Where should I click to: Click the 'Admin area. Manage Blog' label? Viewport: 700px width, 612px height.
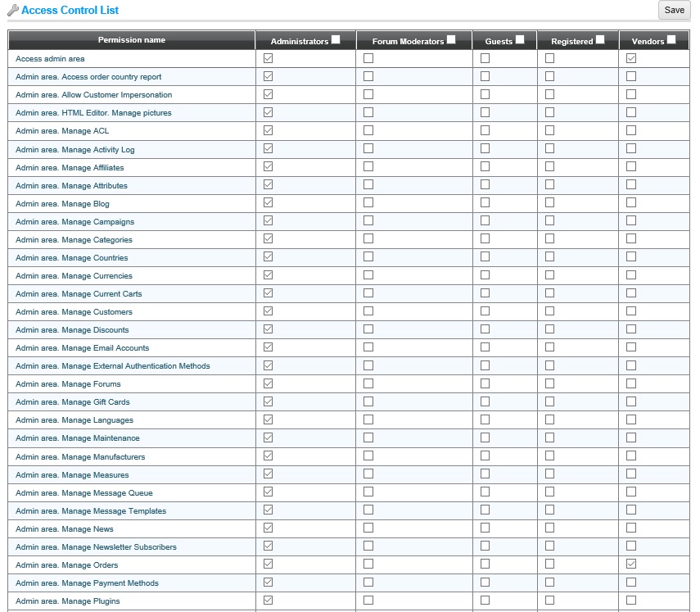click(62, 204)
